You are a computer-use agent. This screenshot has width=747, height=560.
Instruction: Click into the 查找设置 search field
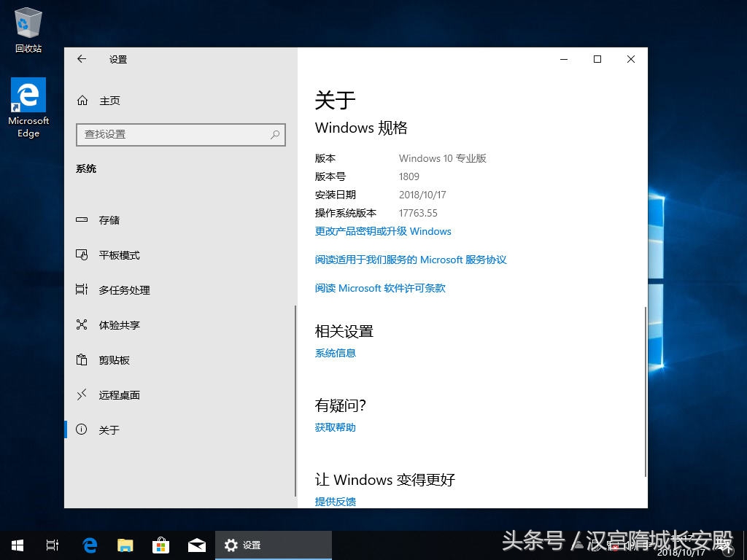(181, 135)
